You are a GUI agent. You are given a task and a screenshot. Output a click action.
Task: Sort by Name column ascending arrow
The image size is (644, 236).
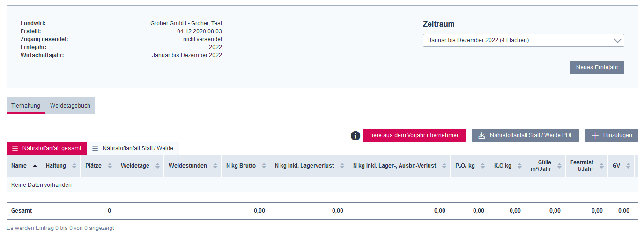tap(35, 166)
